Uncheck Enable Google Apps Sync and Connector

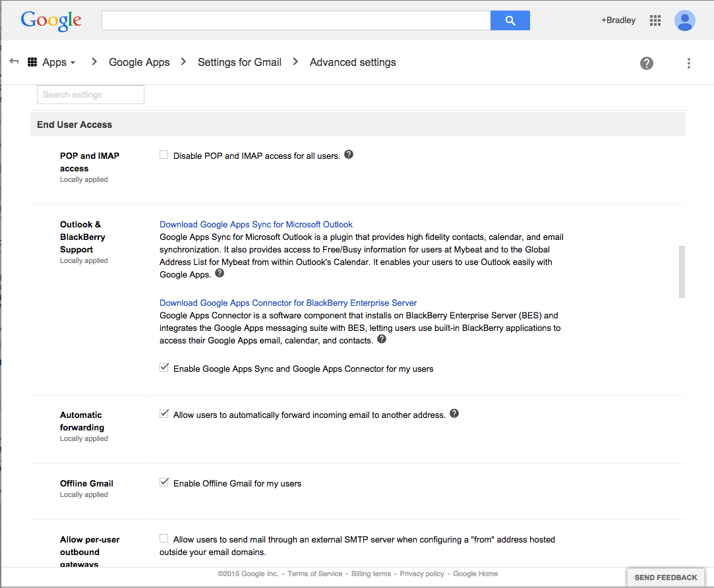[x=164, y=368]
